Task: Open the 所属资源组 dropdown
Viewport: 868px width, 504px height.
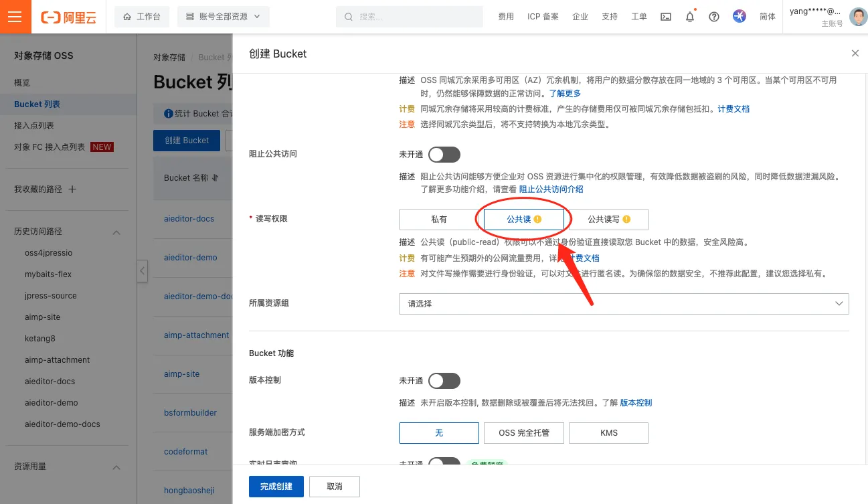Action: pyautogui.click(x=623, y=304)
